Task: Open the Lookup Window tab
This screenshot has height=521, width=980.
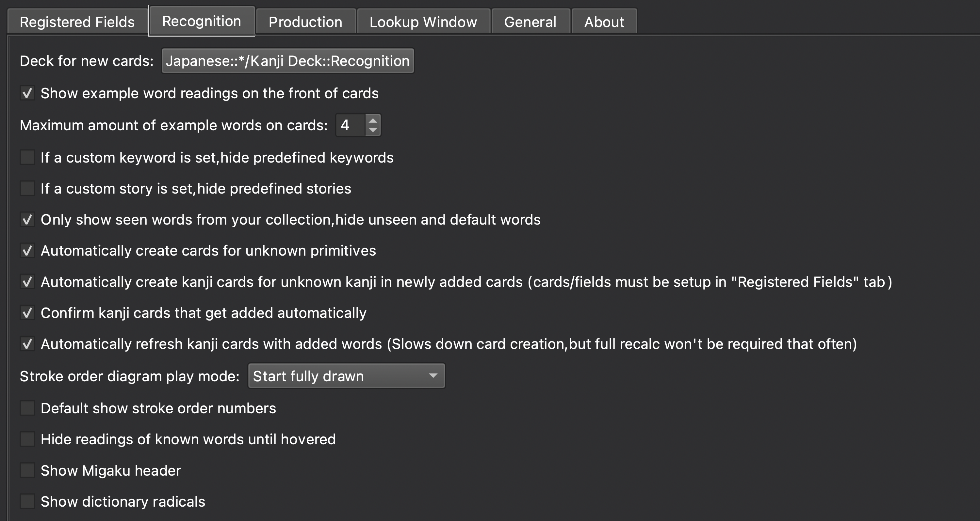Action: point(423,22)
